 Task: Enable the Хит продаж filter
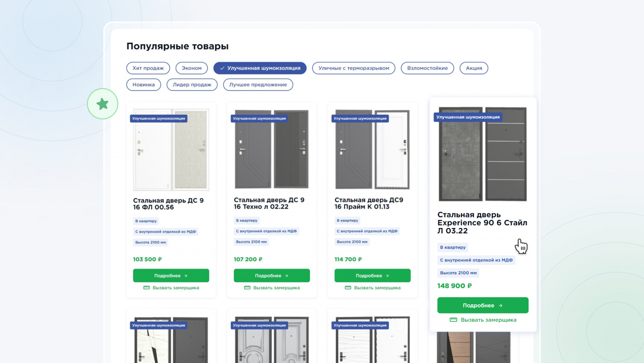[x=148, y=68]
